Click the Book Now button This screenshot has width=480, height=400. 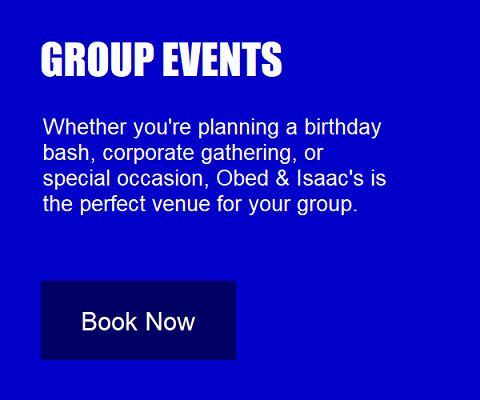(x=138, y=320)
